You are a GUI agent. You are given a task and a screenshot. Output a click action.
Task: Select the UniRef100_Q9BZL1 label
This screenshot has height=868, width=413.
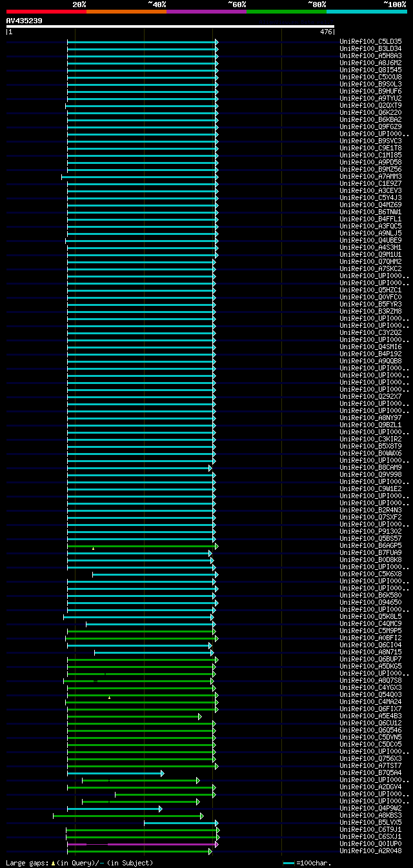point(370,425)
